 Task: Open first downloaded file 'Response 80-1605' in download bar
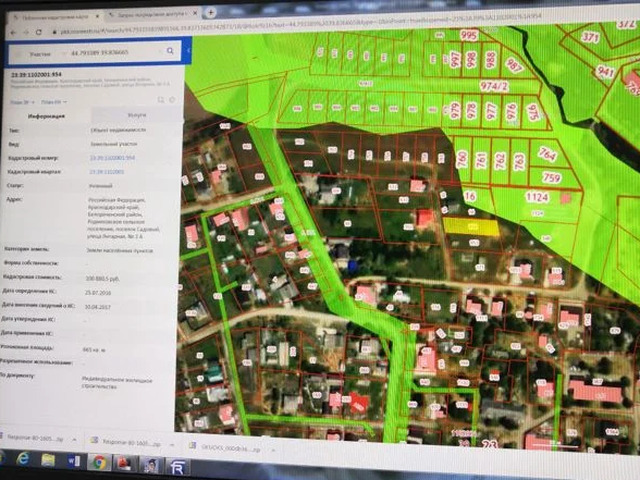click(x=35, y=438)
